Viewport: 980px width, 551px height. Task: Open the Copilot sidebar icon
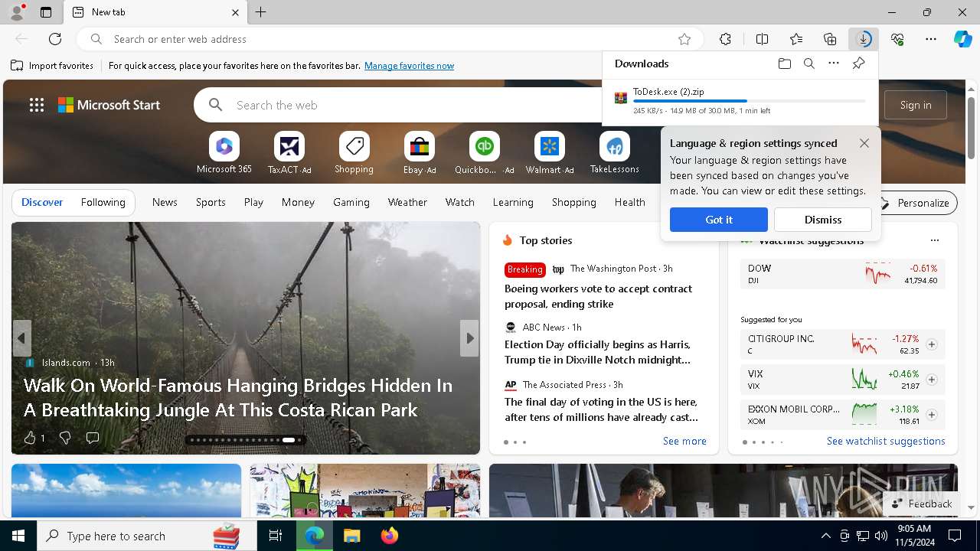point(963,39)
